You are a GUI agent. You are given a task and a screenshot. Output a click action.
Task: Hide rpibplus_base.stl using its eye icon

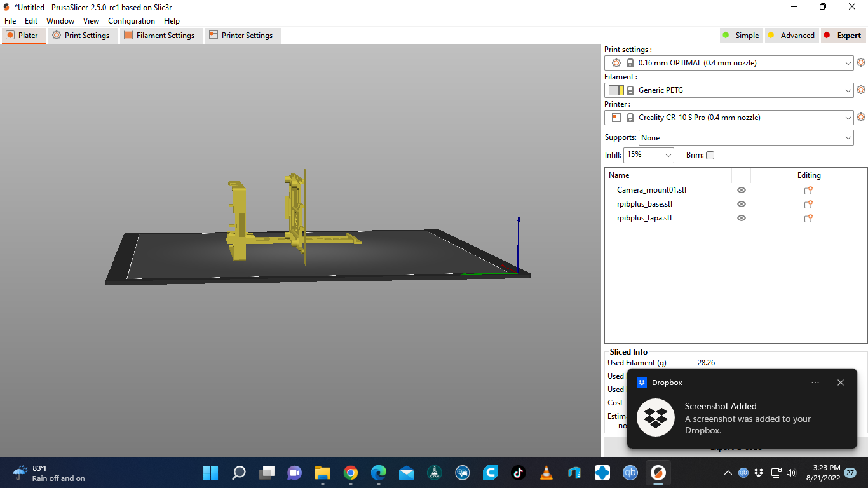[741, 204]
